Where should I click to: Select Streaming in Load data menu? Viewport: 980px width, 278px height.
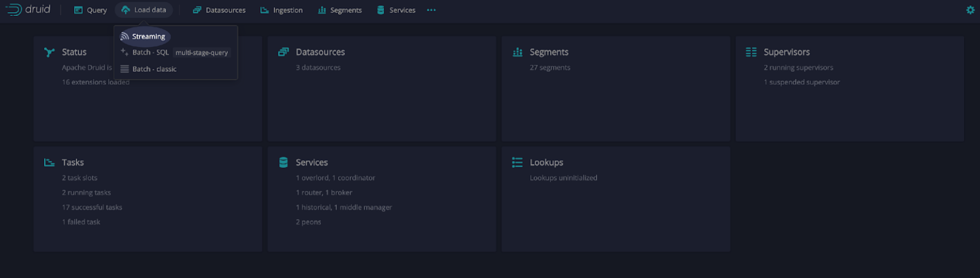coord(175,36)
